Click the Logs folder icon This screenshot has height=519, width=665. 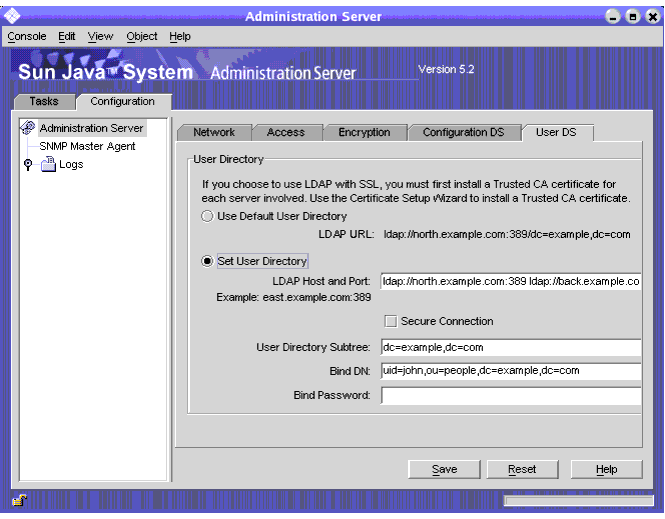(x=48, y=164)
